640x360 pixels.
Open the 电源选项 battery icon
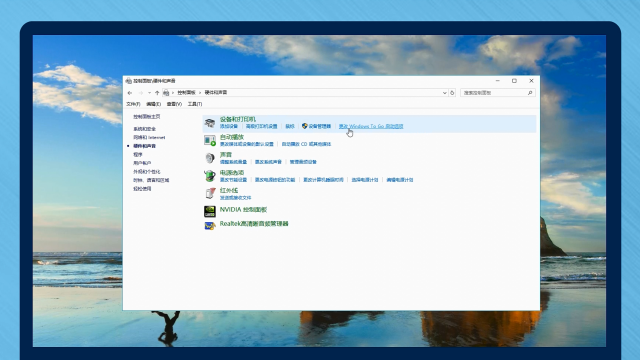coord(210,176)
